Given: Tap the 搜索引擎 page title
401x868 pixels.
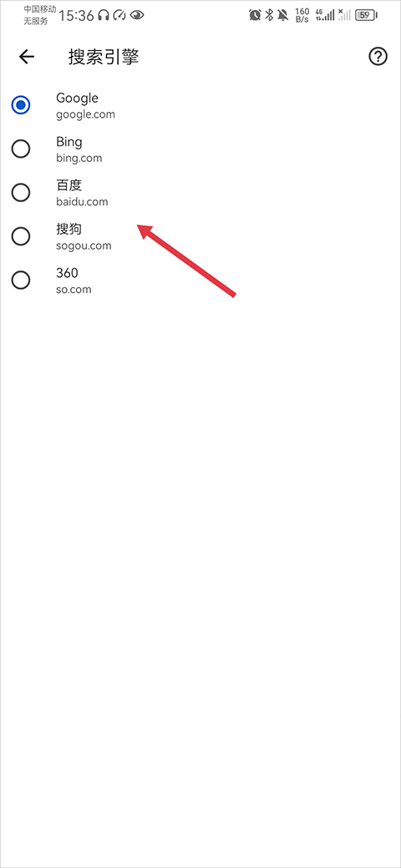Looking at the screenshot, I should [x=103, y=57].
